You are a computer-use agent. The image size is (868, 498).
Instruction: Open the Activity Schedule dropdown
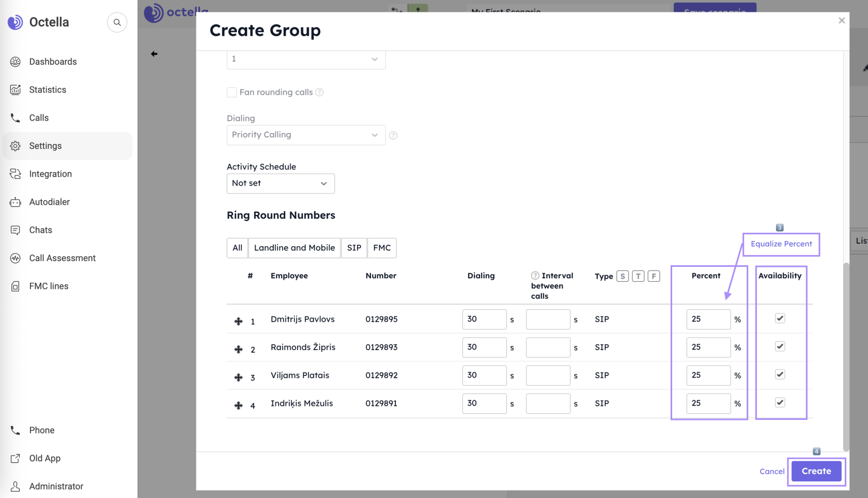click(281, 184)
